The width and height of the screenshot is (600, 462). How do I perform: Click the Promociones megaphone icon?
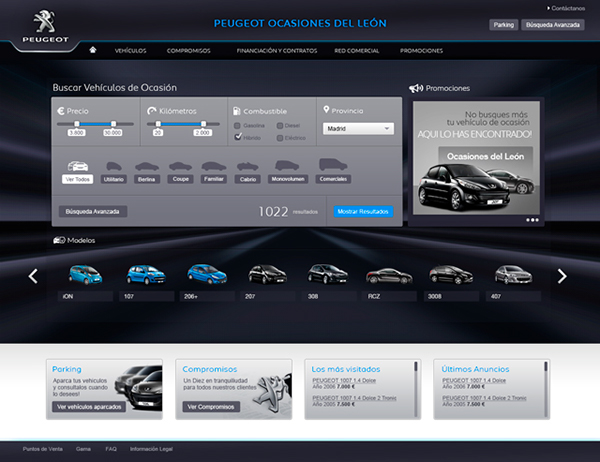coord(416,88)
